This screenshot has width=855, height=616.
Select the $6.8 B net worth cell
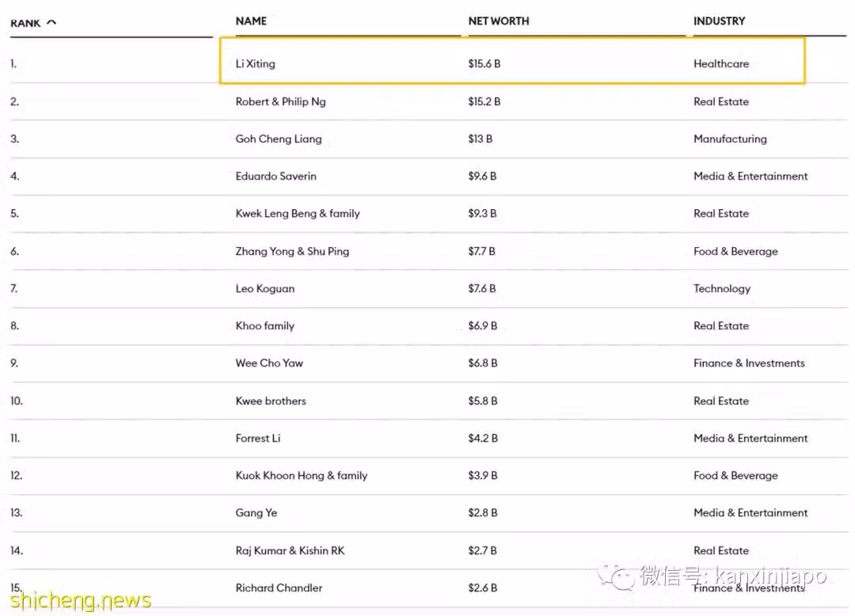(483, 363)
